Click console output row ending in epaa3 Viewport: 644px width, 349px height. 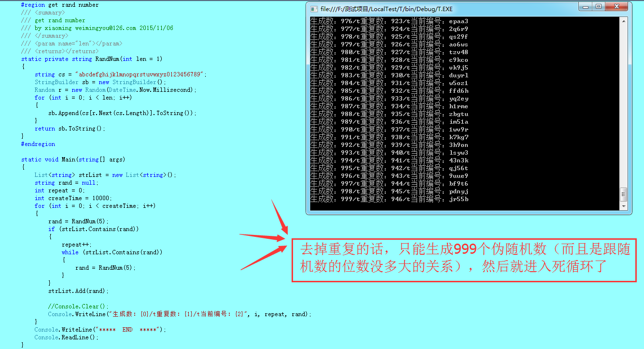(x=389, y=21)
